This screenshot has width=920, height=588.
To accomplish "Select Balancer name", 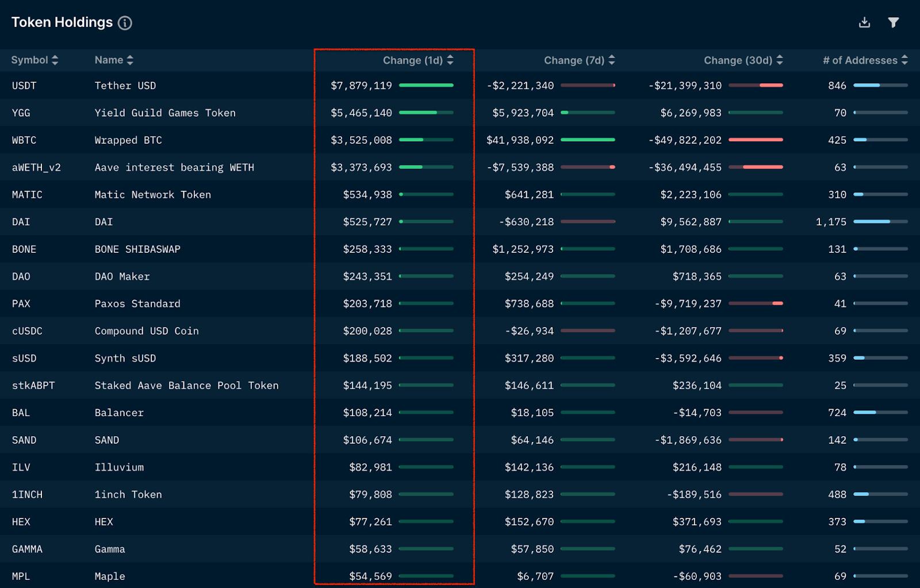I will coord(119,413).
